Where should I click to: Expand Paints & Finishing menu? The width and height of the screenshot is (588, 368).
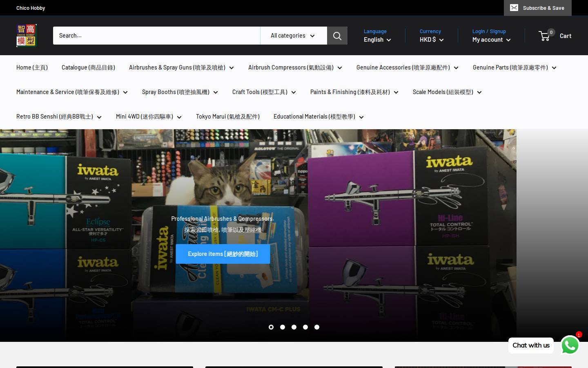pyautogui.click(x=354, y=92)
